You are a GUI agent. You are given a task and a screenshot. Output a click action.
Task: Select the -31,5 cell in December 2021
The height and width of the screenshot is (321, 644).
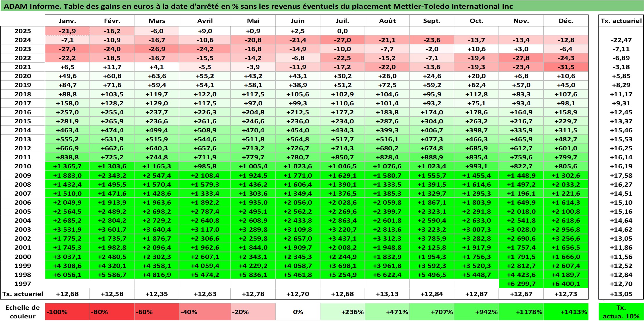pyautogui.click(x=566, y=67)
